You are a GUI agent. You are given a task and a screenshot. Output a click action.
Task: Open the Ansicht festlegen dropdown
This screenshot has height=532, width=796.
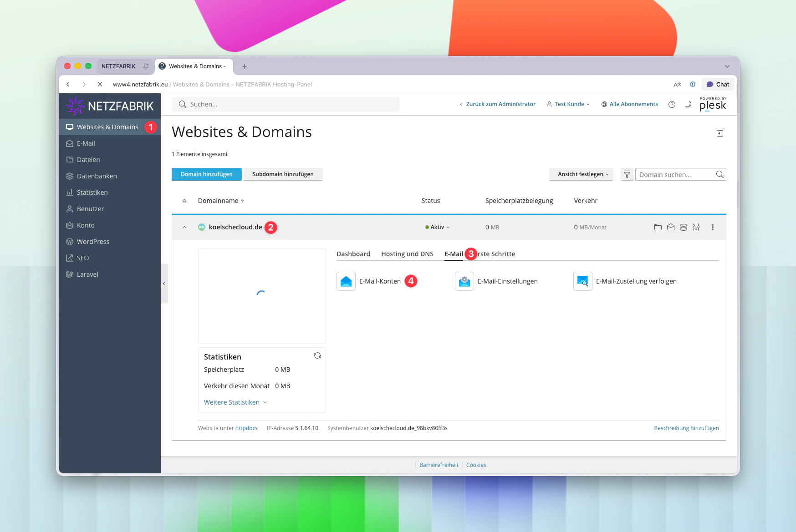(581, 174)
